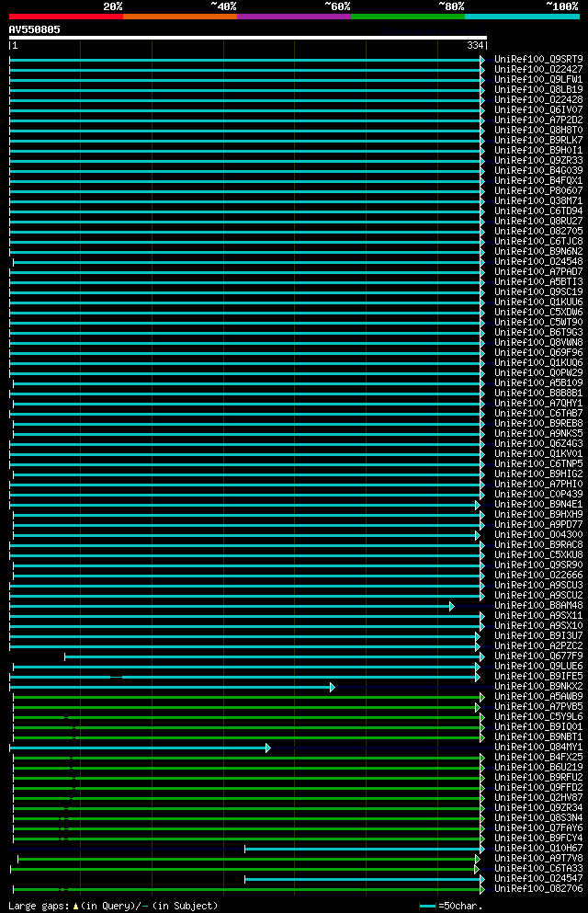The image size is (588, 913).
Task: Select the UniRef100_A9SX11 label
Action: click(538, 615)
